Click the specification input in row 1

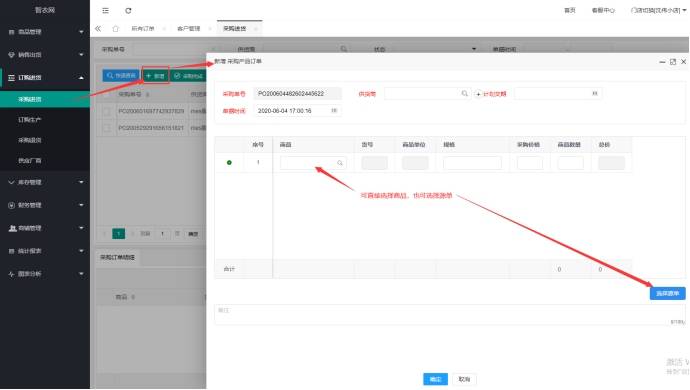click(x=472, y=163)
